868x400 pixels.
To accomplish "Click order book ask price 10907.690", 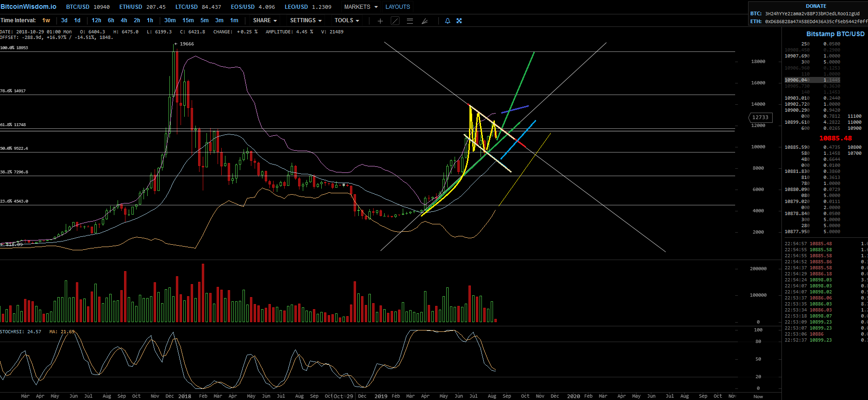I will tap(797, 56).
